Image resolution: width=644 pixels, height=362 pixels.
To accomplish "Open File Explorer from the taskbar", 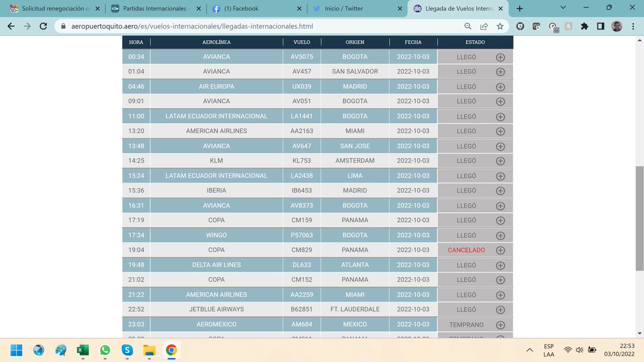I will pyautogui.click(x=149, y=350).
